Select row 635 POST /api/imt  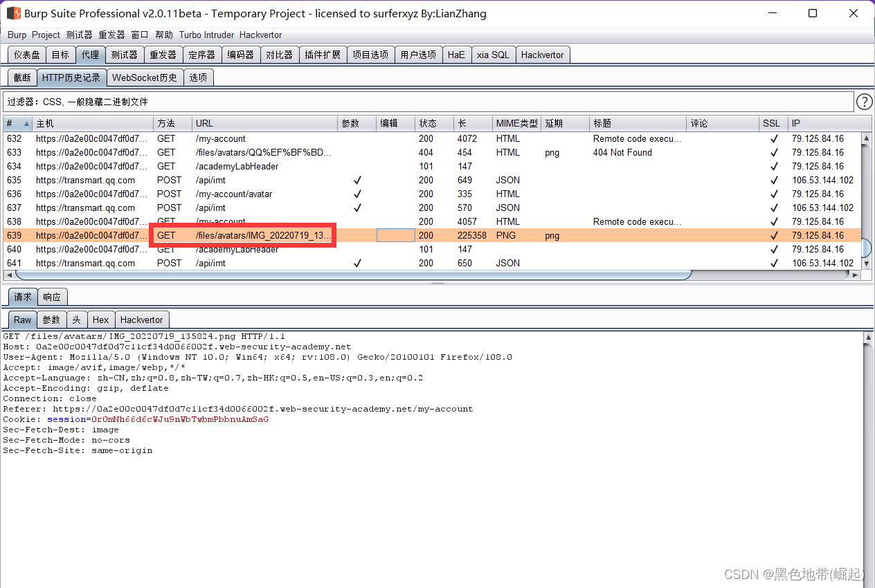(x=432, y=180)
